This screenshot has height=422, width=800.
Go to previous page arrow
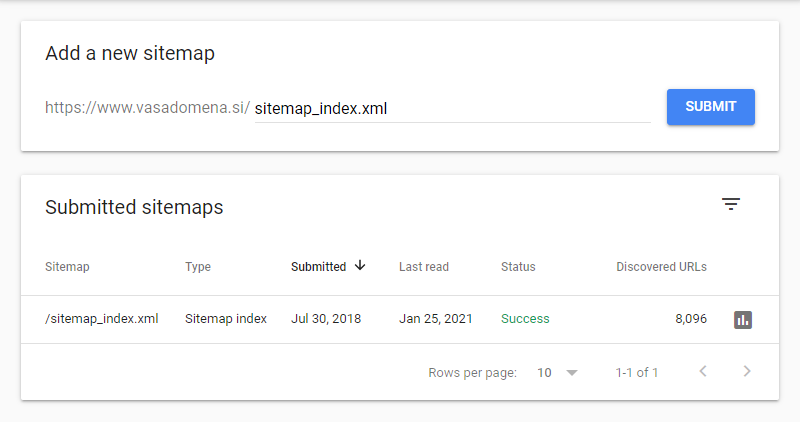coord(703,371)
